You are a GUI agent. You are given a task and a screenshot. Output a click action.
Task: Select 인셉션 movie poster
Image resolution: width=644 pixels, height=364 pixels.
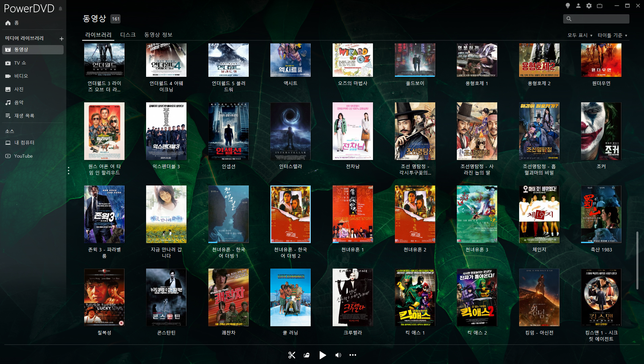point(229,131)
